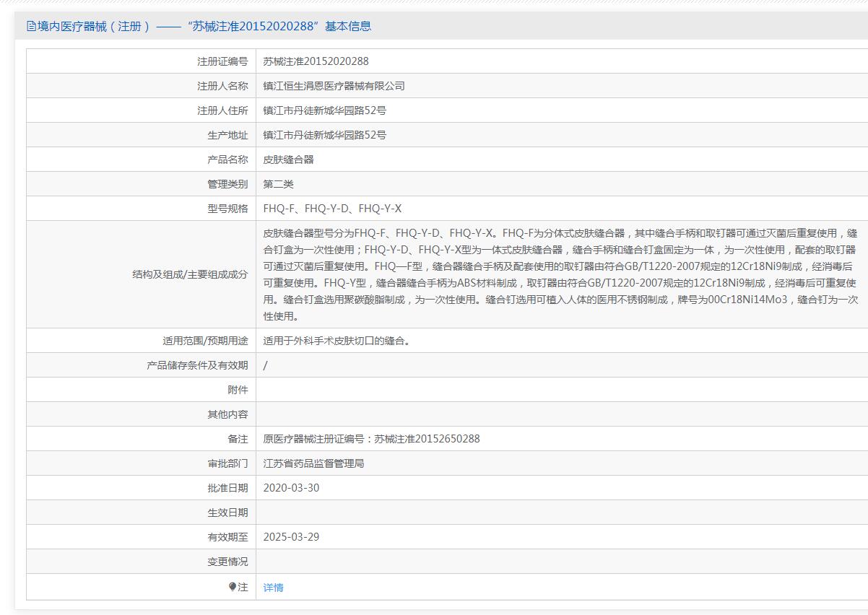Click the empty 附件 value cell
Viewport: 868px width, 615px height.
pyautogui.click(x=560, y=390)
